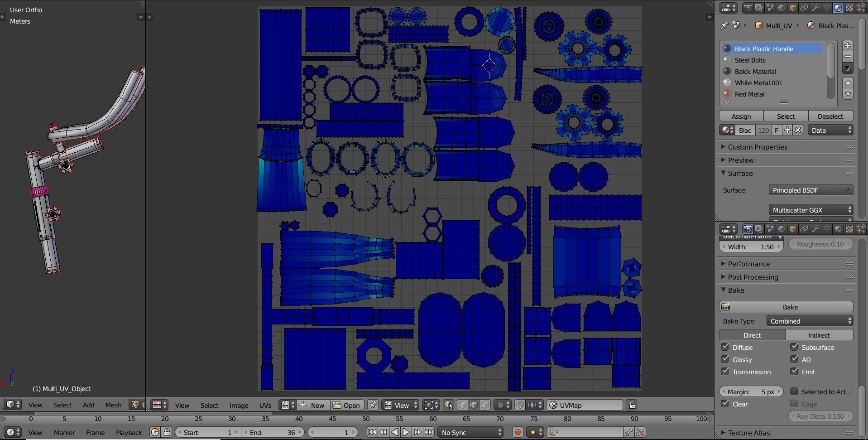Open Add menu in 3D viewport header
The image size is (868, 440).
[88, 405]
